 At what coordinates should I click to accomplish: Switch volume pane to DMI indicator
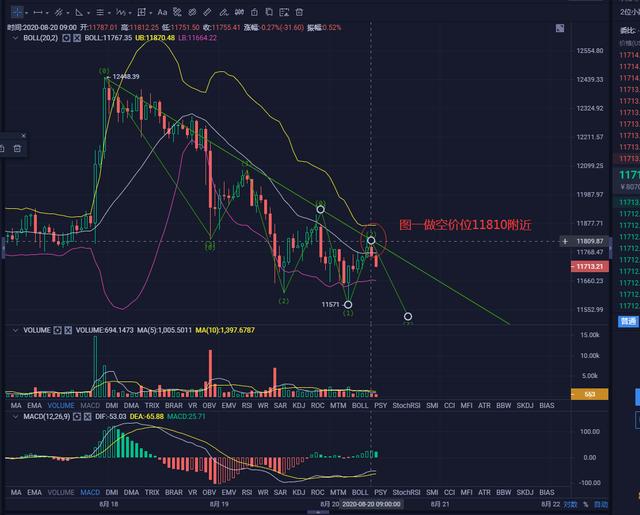point(112,406)
